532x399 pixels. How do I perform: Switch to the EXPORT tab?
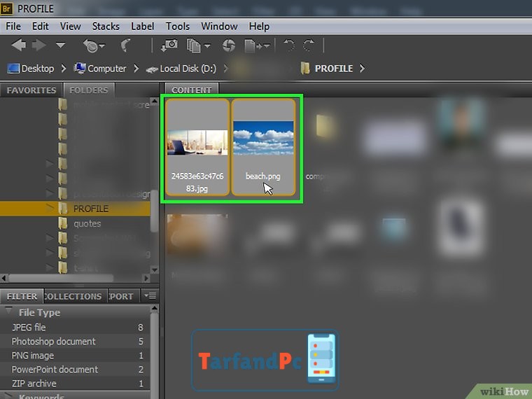click(x=124, y=296)
